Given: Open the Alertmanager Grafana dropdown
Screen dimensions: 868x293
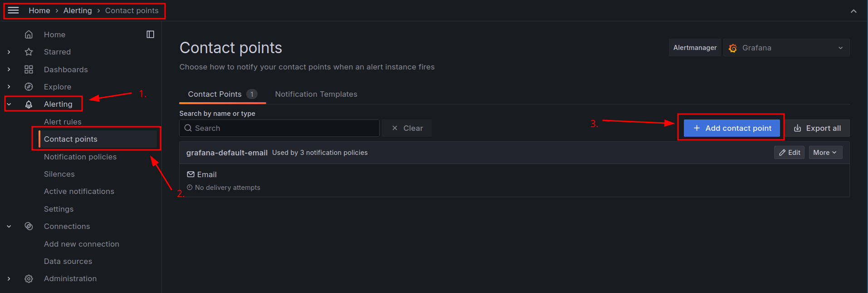Looking at the screenshot, I should point(786,48).
